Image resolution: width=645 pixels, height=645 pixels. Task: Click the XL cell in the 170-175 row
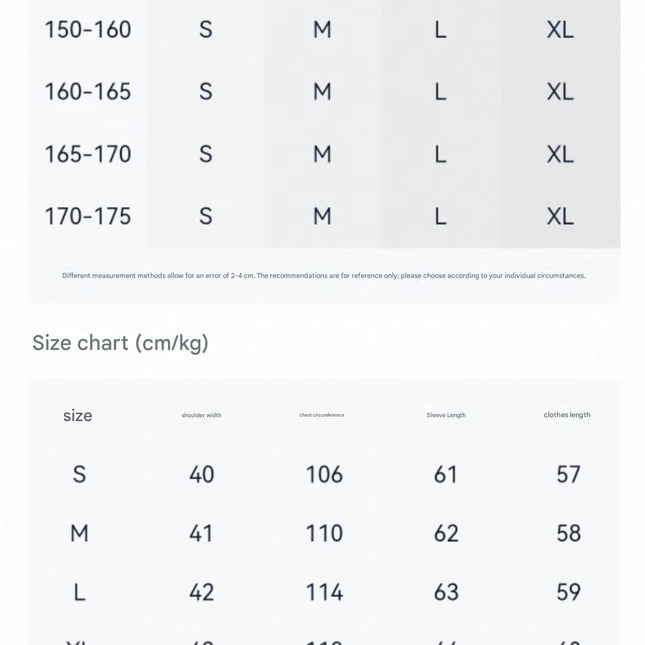click(560, 216)
